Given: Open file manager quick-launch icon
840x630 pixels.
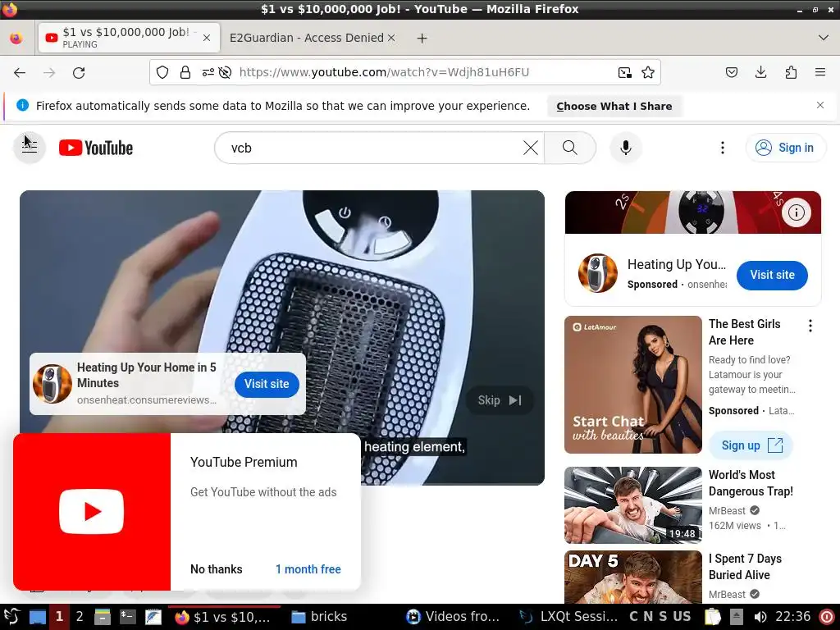Looking at the screenshot, I should [103, 617].
